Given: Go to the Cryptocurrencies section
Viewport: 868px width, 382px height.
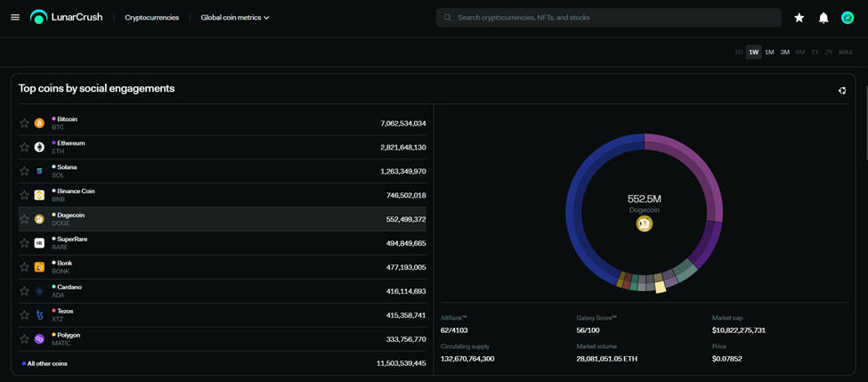Looking at the screenshot, I should pyautogui.click(x=151, y=18).
